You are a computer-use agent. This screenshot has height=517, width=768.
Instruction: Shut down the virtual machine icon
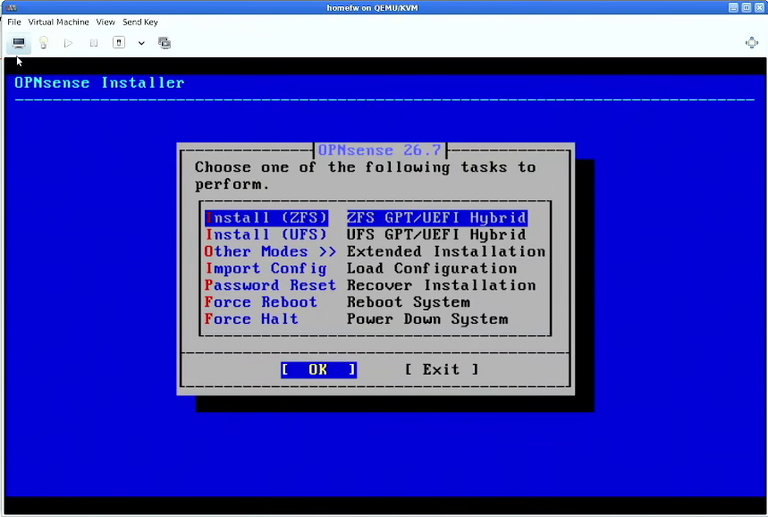(119, 43)
